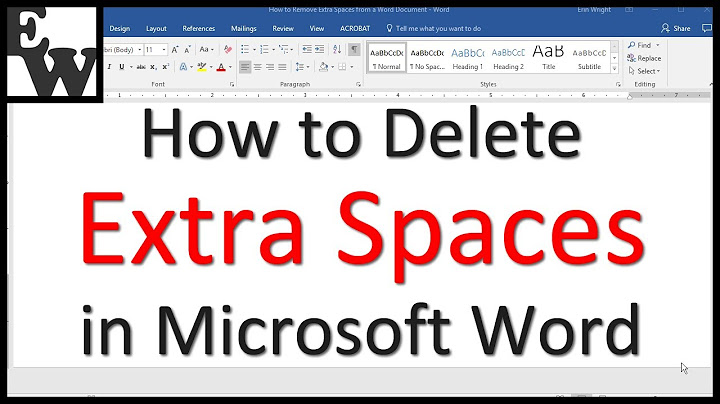The width and height of the screenshot is (720, 404).
Task: Open the Change Case dropdown
Action: pos(207,50)
